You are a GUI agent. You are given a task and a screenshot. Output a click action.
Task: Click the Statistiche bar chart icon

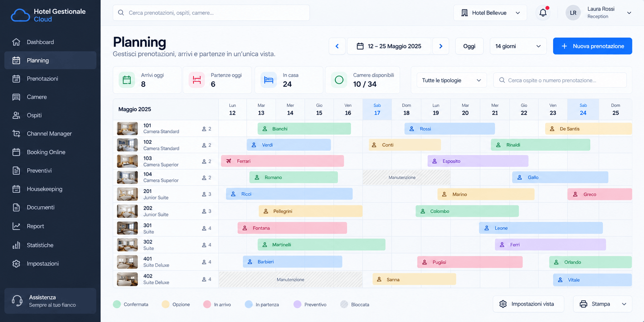click(x=16, y=245)
